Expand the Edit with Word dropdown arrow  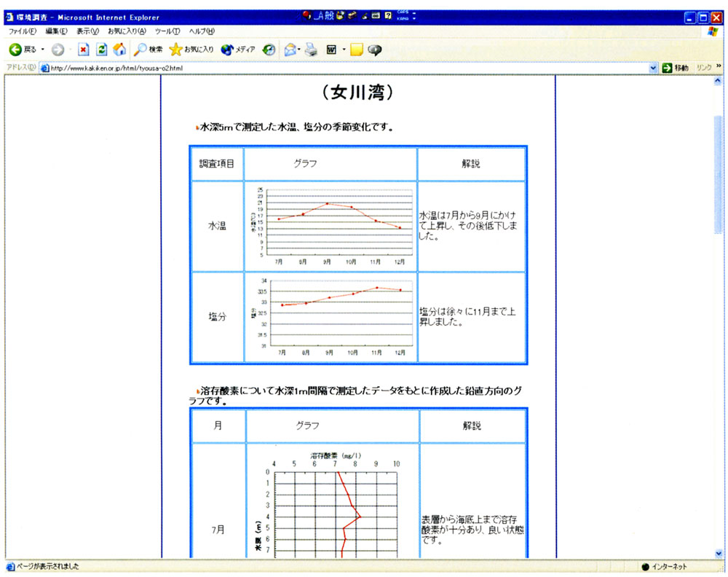coord(344,50)
